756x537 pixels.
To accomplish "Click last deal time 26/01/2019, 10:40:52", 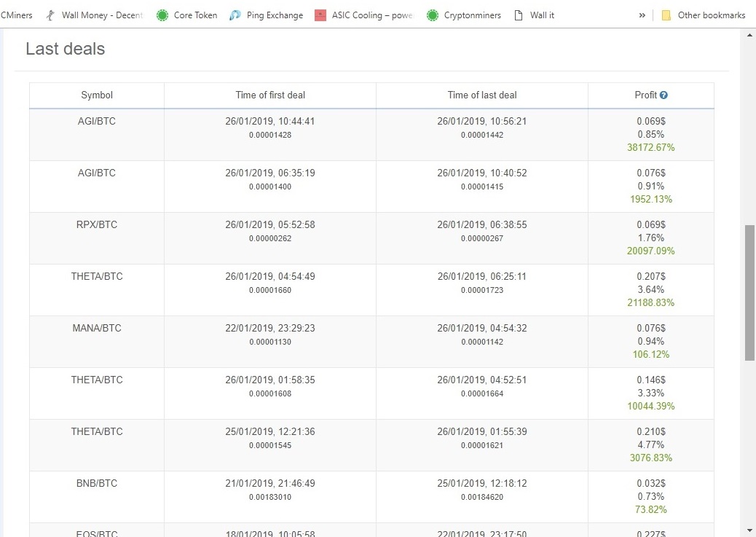I will (x=482, y=173).
